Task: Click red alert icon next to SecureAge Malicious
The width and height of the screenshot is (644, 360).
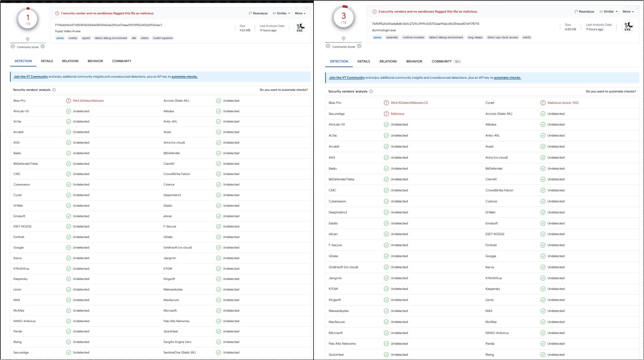Action: point(386,114)
